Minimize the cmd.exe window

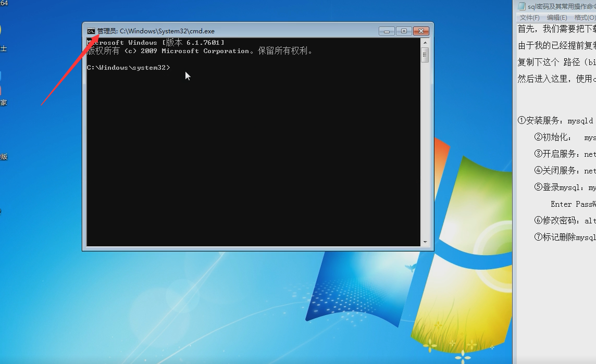(x=387, y=31)
